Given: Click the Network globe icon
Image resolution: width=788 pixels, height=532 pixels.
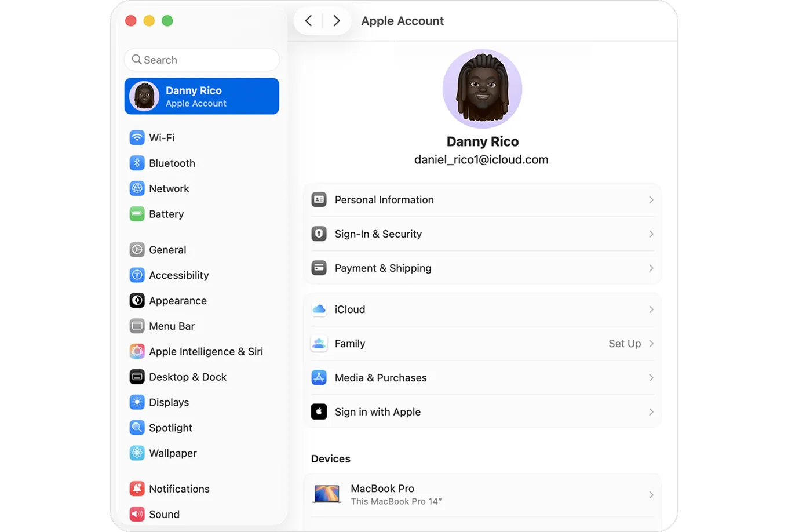Looking at the screenshot, I should (x=137, y=188).
